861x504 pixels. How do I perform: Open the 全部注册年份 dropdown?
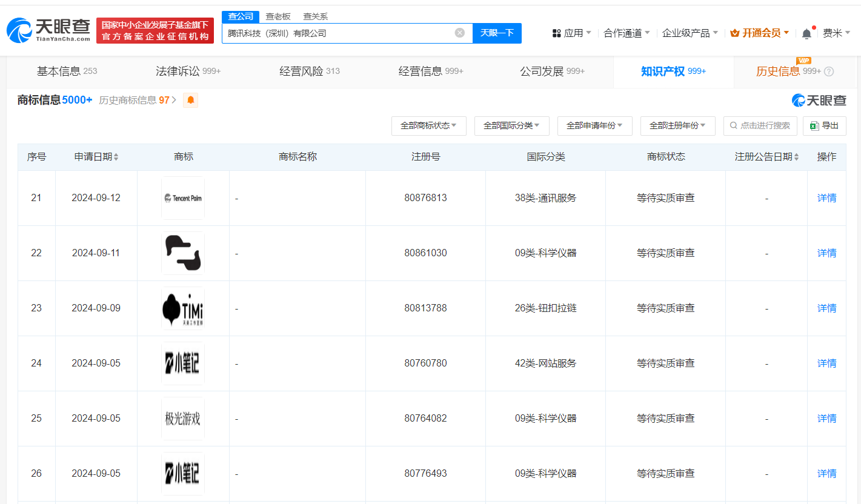coord(677,125)
